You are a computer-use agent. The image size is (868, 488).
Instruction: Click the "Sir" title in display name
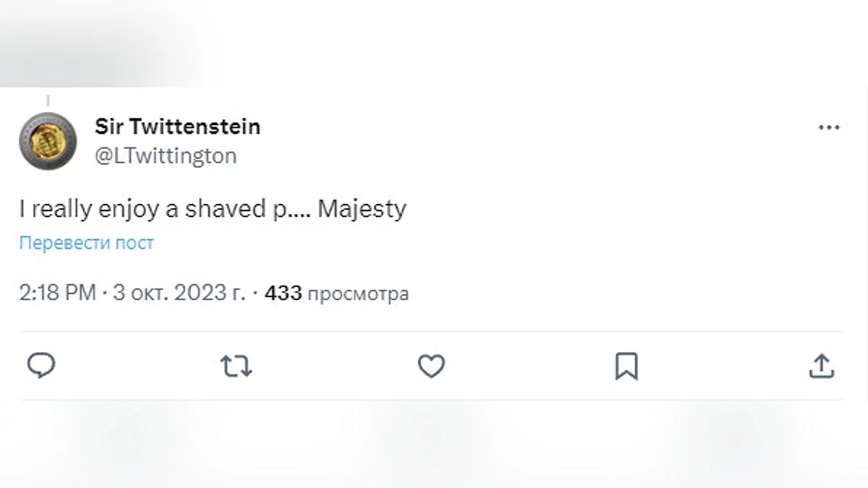[107, 127]
